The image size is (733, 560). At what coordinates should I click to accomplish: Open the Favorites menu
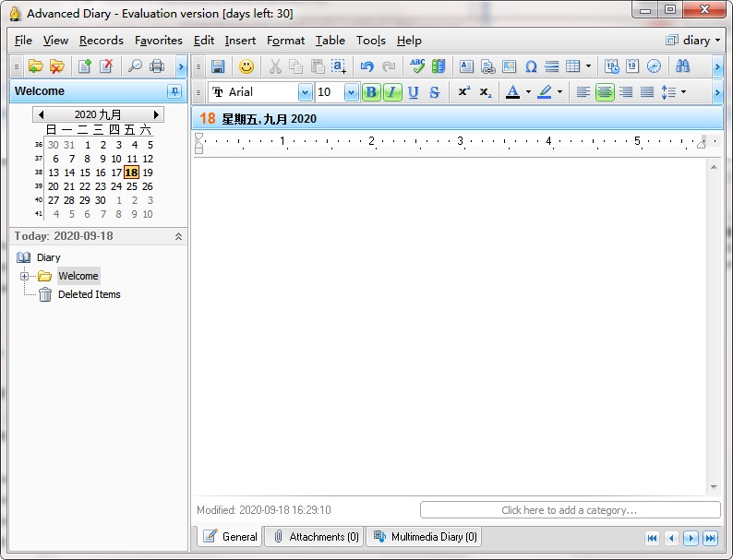[x=159, y=41]
